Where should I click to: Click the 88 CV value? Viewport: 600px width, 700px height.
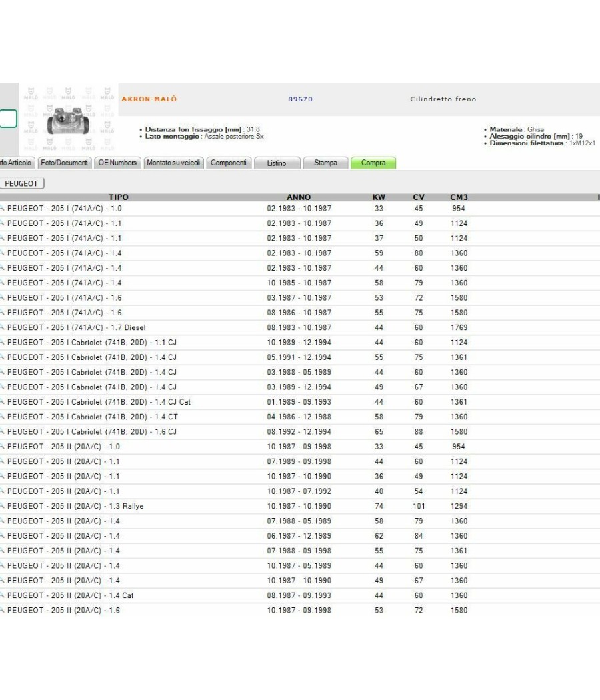419,432
